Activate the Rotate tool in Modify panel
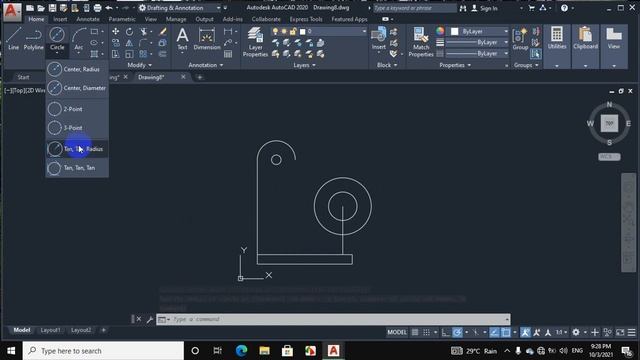The height and width of the screenshot is (360, 640). [x=129, y=31]
